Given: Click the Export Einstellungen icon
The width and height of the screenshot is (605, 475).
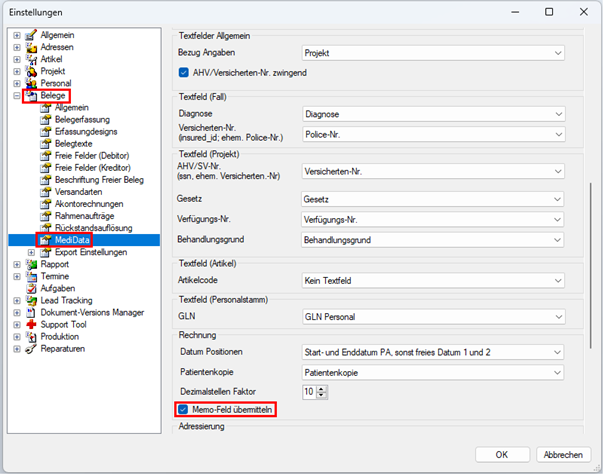Looking at the screenshot, I should click(x=46, y=252).
